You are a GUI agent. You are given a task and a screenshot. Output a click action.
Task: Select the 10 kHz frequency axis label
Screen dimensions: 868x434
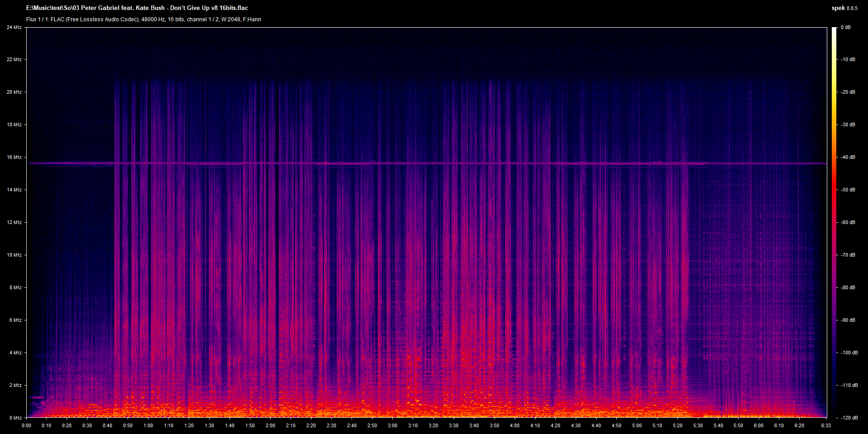click(14, 255)
